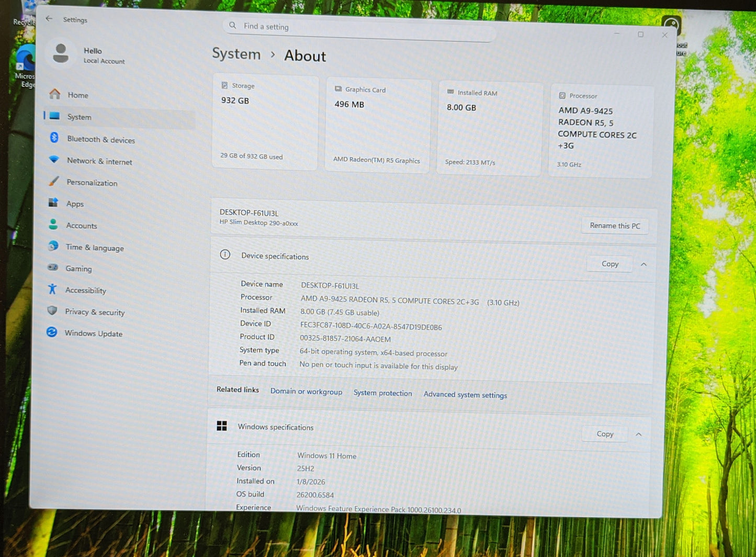Select the Home house icon in the sidebar
This screenshot has width=756, height=557.
coord(55,94)
